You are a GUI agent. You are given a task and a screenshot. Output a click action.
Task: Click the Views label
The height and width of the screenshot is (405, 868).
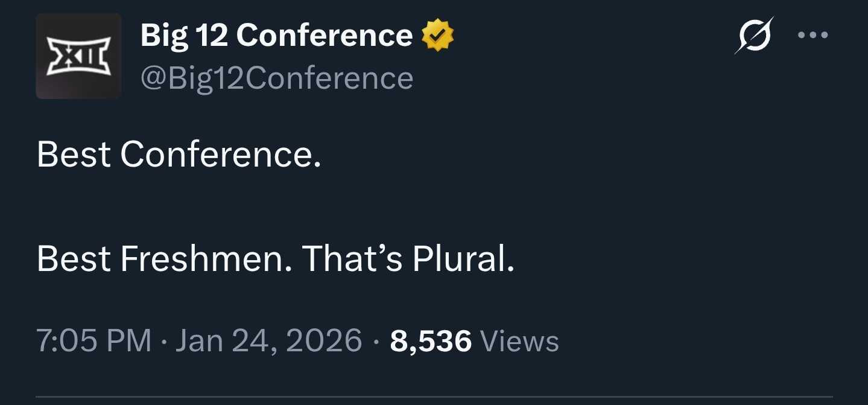(520, 341)
